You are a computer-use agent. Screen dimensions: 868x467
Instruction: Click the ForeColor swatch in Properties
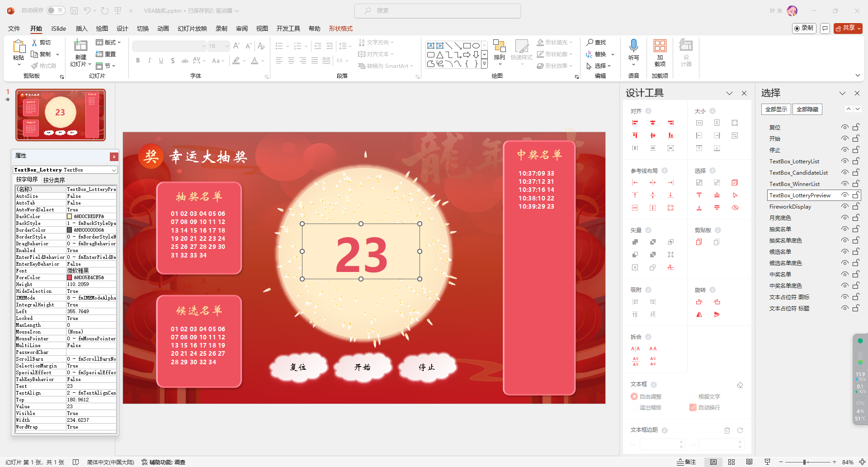coord(70,278)
